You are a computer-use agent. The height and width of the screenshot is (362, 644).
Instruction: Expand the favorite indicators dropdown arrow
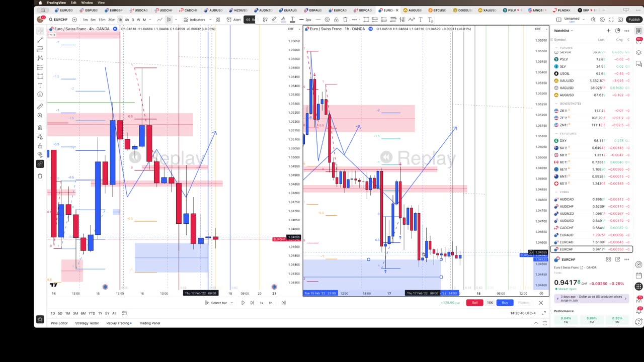[210, 20]
